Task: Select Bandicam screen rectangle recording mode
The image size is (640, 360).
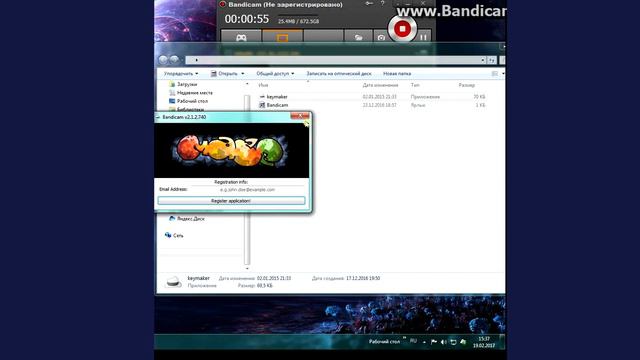Action: pyautogui.click(x=282, y=37)
